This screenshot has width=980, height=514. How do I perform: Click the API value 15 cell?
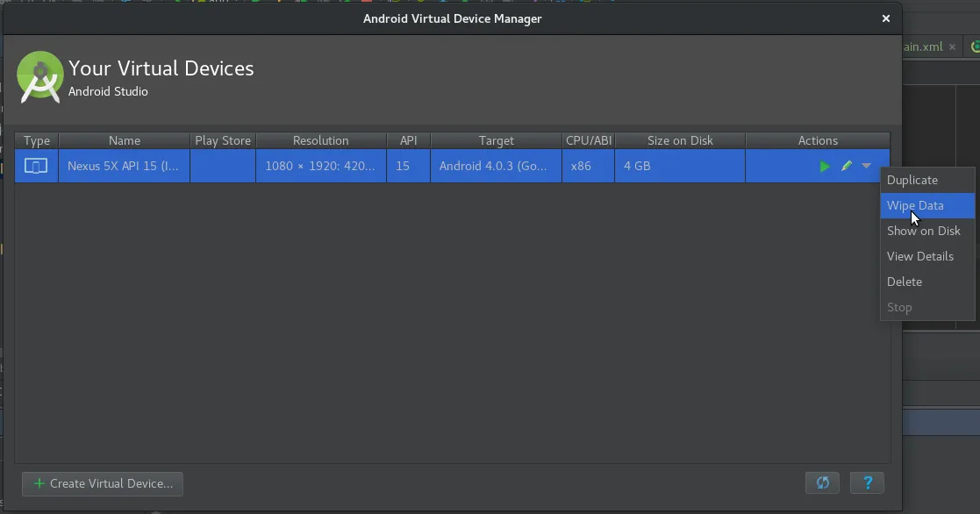point(408,166)
